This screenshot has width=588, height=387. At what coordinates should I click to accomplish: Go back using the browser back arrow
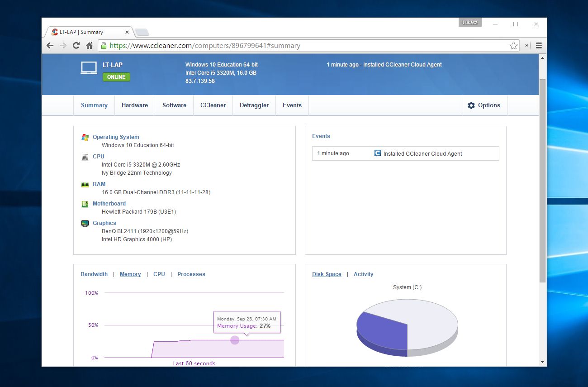point(50,45)
